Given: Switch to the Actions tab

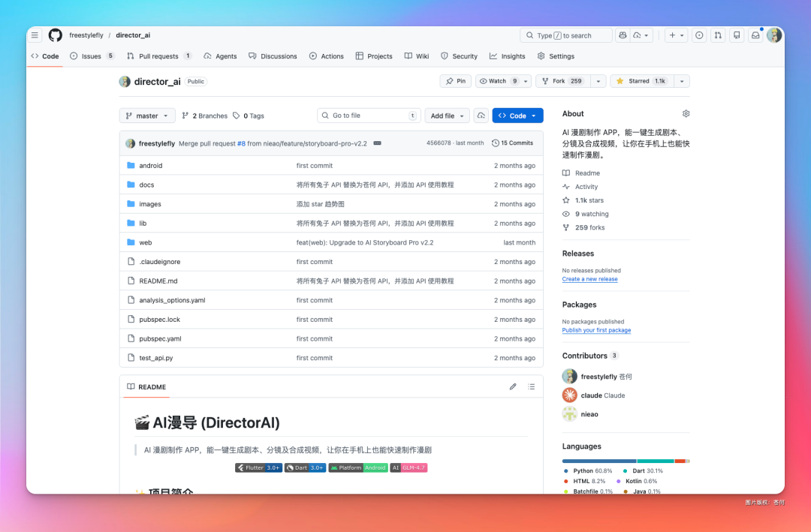Looking at the screenshot, I should (x=327, y=56).
